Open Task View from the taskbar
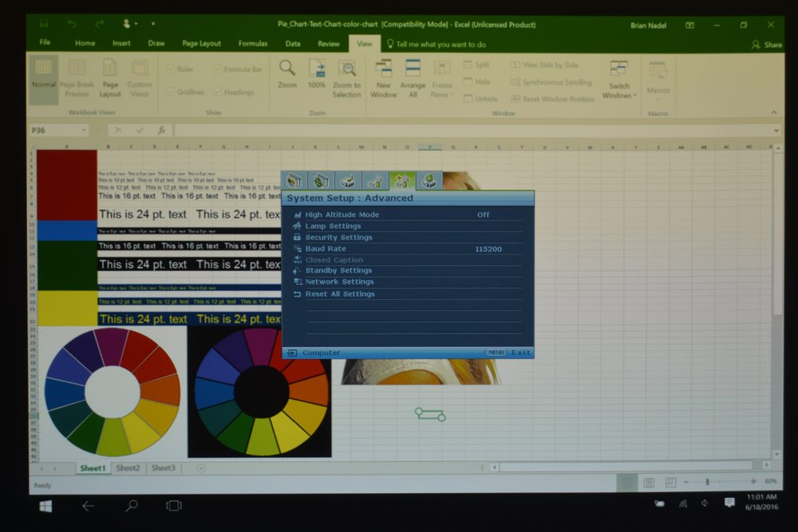798x532 pixels. (x=173, y=506)
